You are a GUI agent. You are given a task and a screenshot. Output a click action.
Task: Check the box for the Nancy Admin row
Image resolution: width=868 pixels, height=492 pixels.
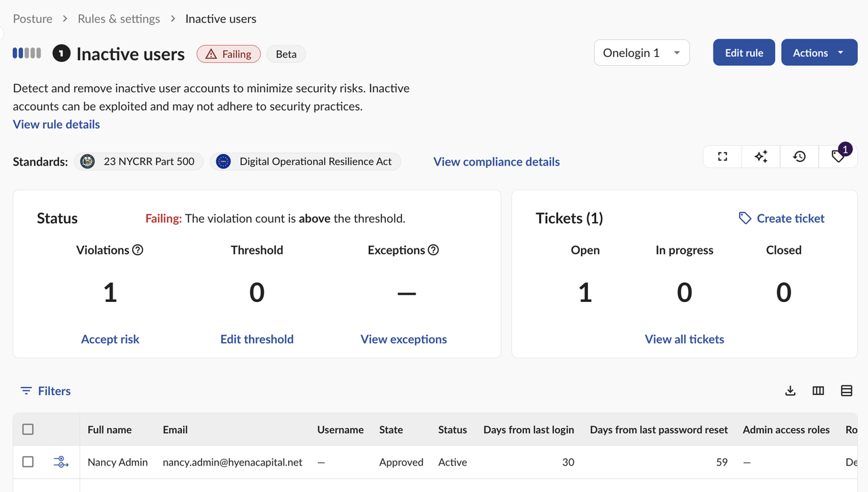point(28,462)
